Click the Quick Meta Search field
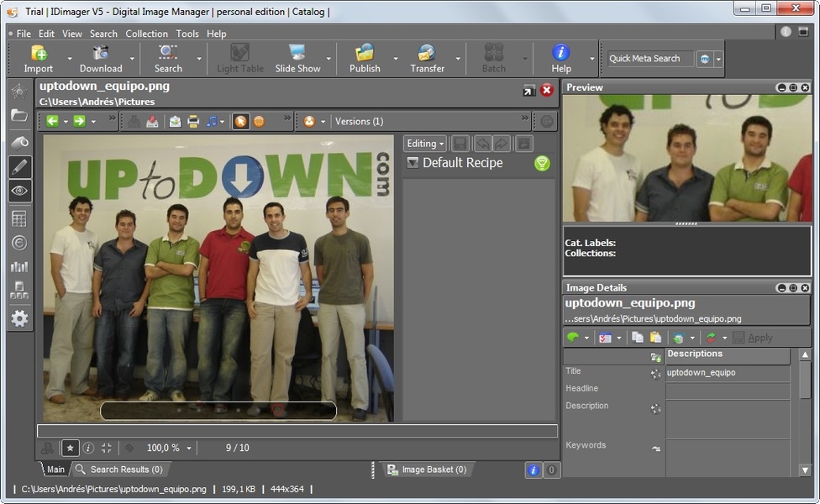Viewport: 820px width, 504px height. pyautogui.click(x=650, y=59)
